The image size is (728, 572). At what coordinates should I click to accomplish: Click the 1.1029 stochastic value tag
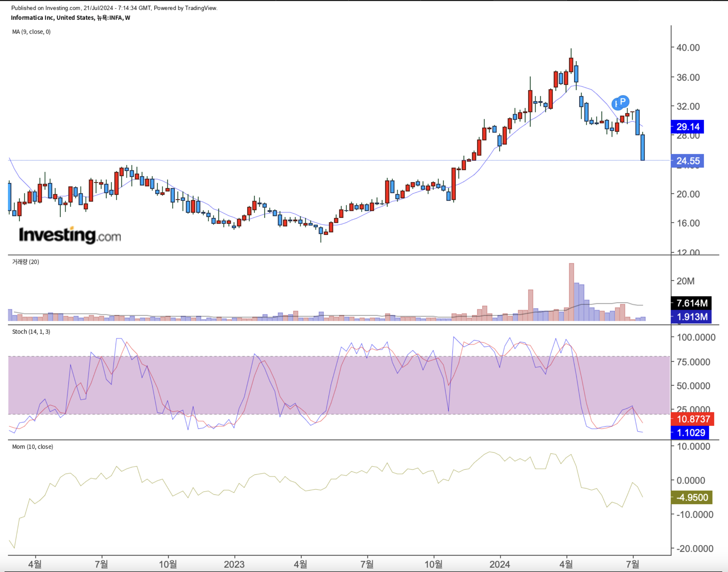[690, 433]
